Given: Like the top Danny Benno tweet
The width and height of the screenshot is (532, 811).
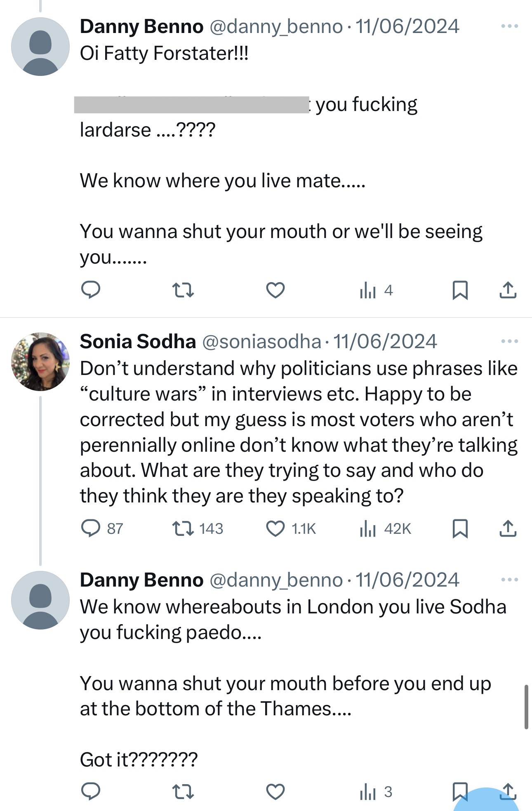Looking at the screenshot, I should pos(275,290).
